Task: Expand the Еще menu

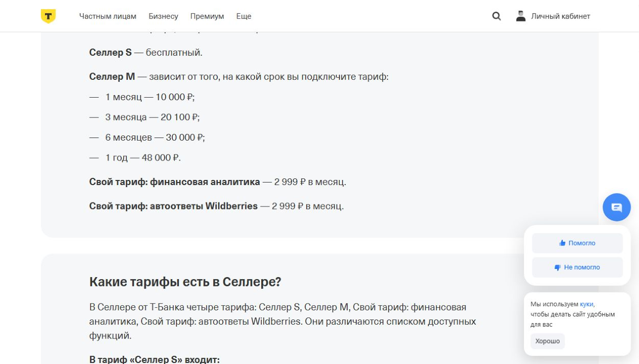Action: point(244,16)
